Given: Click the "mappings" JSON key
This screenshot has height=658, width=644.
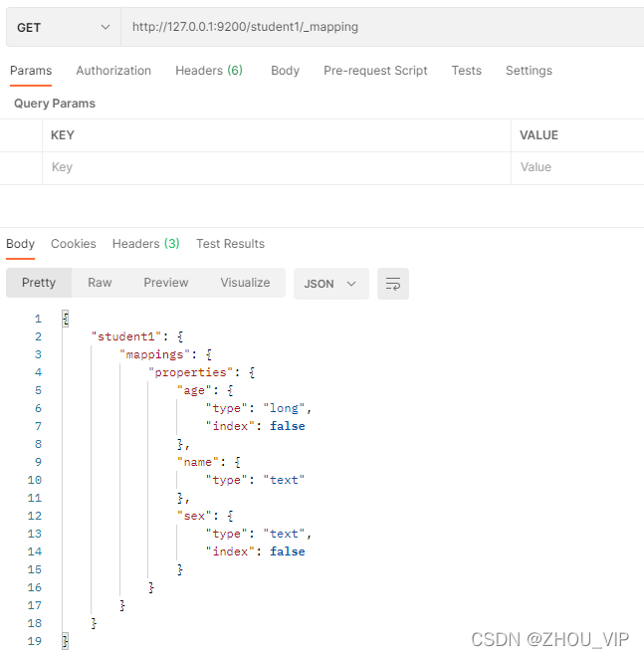Looking at the screenshot, I should pos(155,354).
